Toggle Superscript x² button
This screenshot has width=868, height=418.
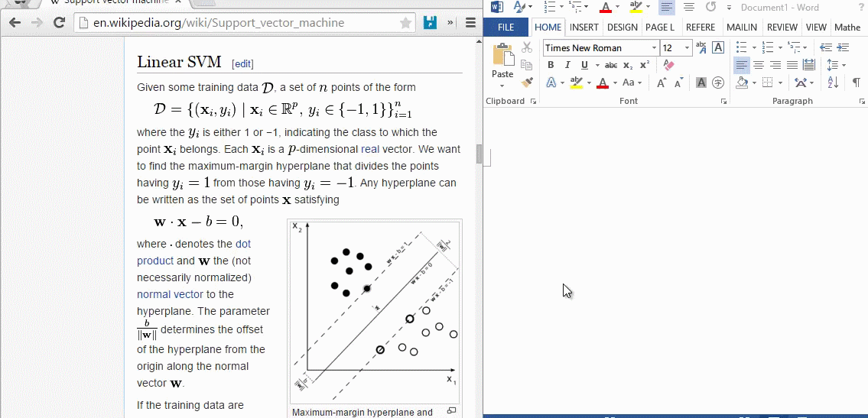[645, 65]
